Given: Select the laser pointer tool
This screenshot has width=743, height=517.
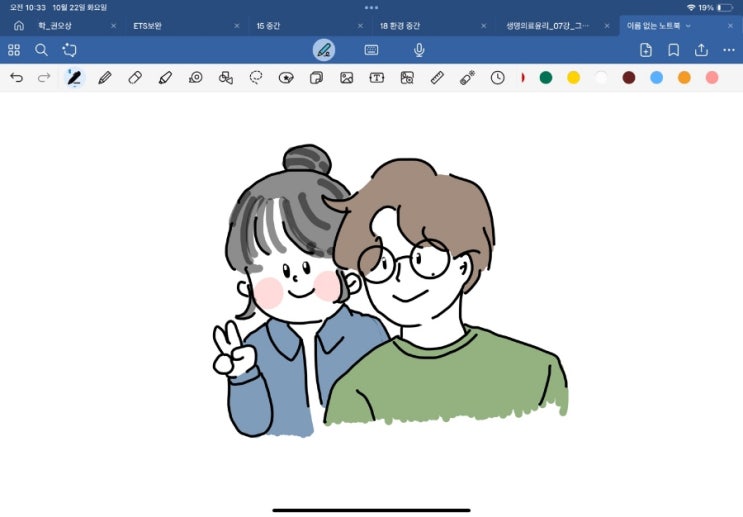Looking at the screenshot, I should (467, 78).
